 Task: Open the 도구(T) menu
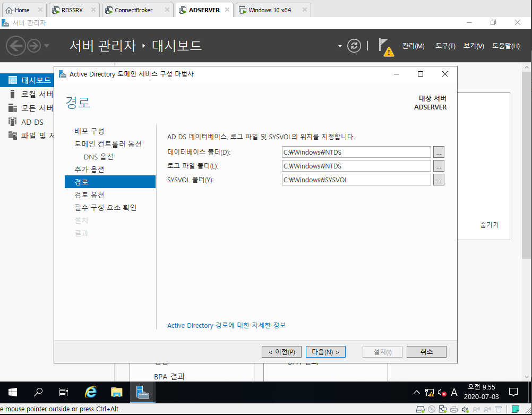445,46
